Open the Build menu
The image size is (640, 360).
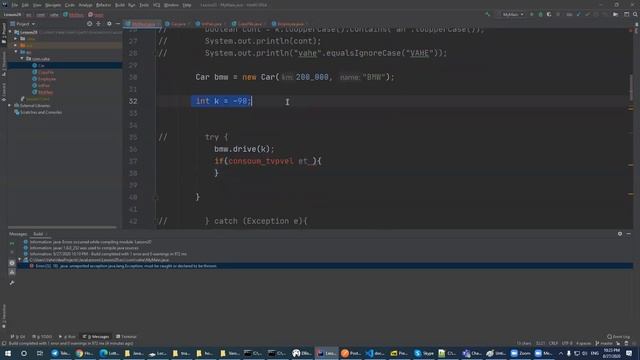click(x=120, y=5)
